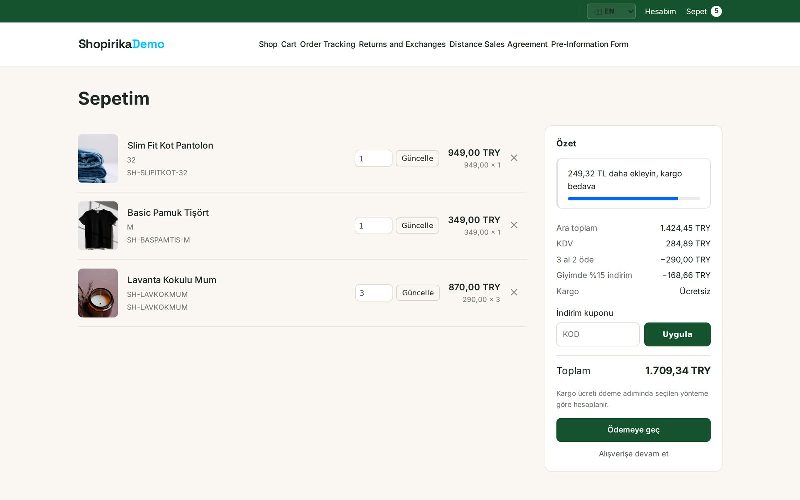
Task: Click the 870,00 TRY line price
Action: coord(474,287)
